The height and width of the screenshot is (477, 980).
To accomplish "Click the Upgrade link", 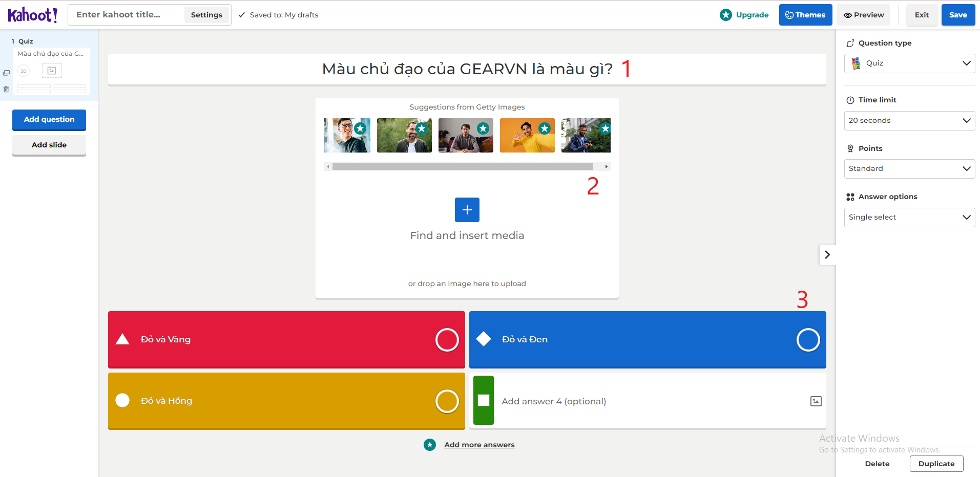I will point(752,15).
